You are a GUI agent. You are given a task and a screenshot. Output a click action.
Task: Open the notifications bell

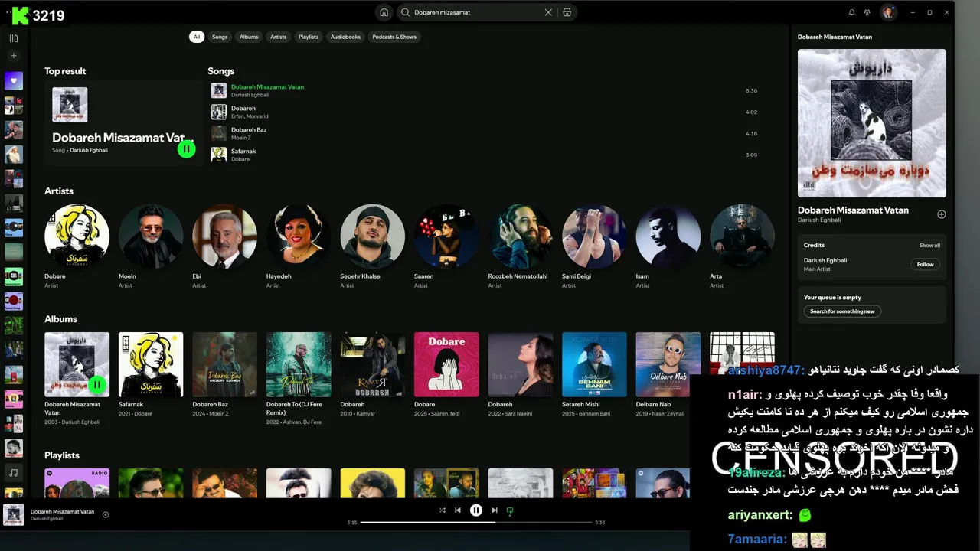click(851, 12)
